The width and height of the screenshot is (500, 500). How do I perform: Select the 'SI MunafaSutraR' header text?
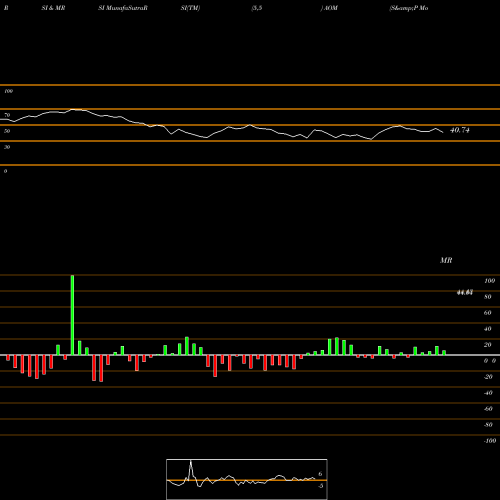123,8
